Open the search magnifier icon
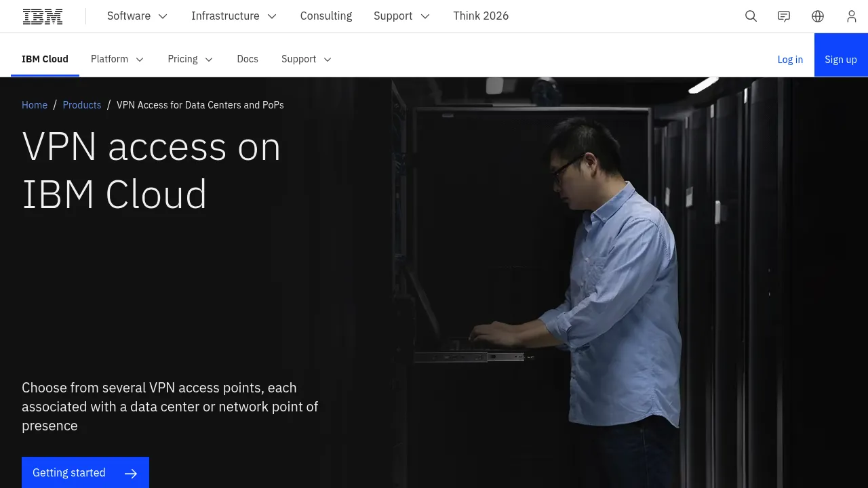The image size is (868, 488). [x=751, y=16]
